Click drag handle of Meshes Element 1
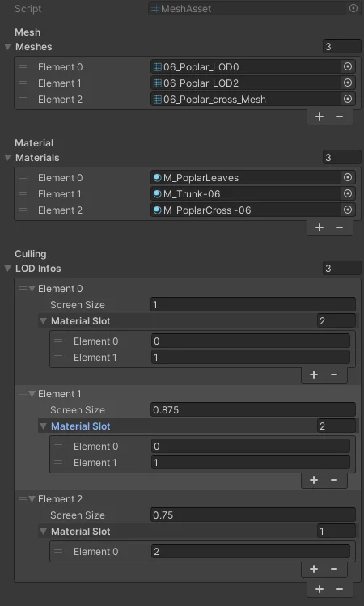The image size is (364, 606). [x=23, y=83]
